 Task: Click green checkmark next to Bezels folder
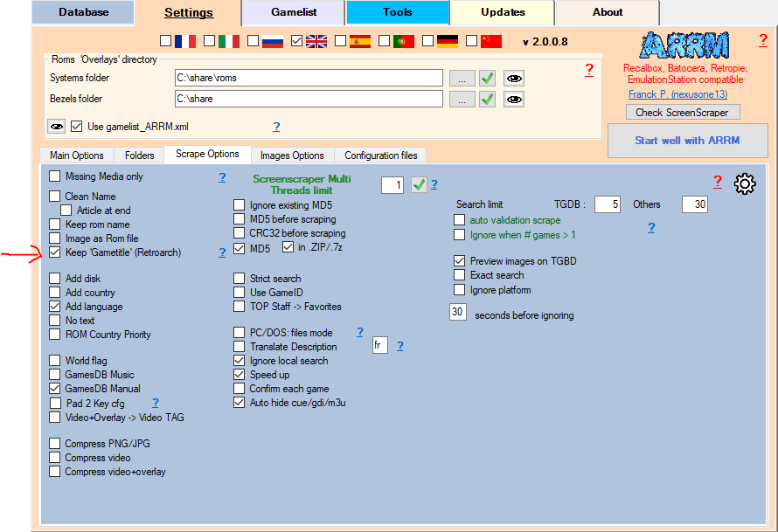pyautogui.click(x=488, y=99)
